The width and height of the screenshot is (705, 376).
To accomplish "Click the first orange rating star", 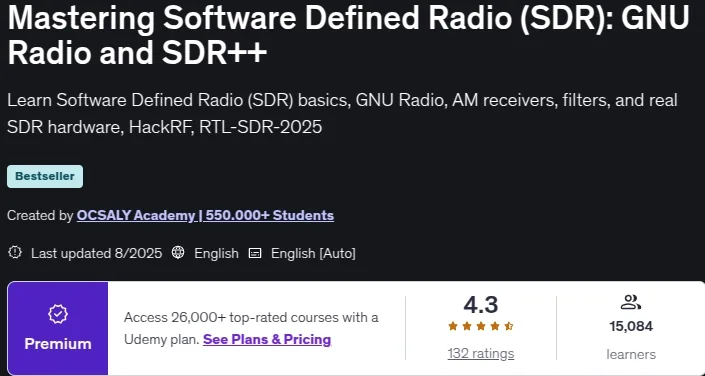I will pyautogui.click(x=453, y=327).
